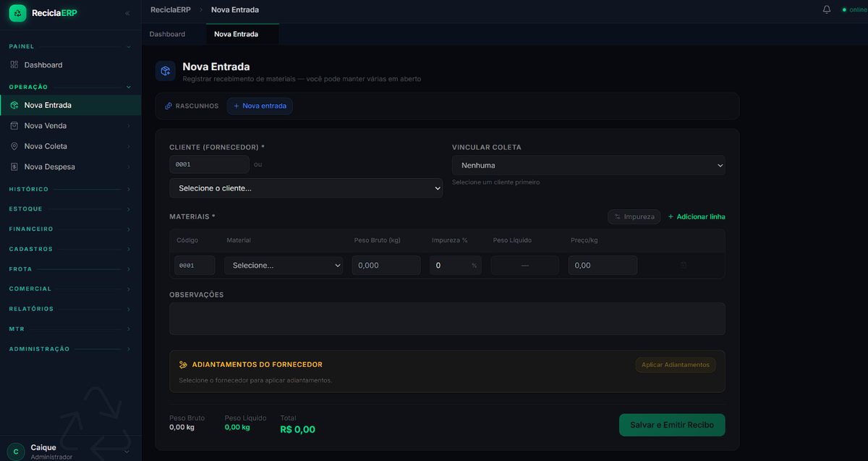Open the Material Selecione dropdown

(284, 265)
